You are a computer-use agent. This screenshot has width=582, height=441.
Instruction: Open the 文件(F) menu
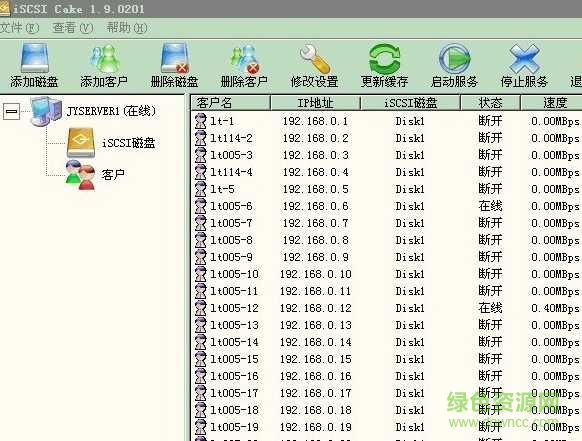point(19,28)
